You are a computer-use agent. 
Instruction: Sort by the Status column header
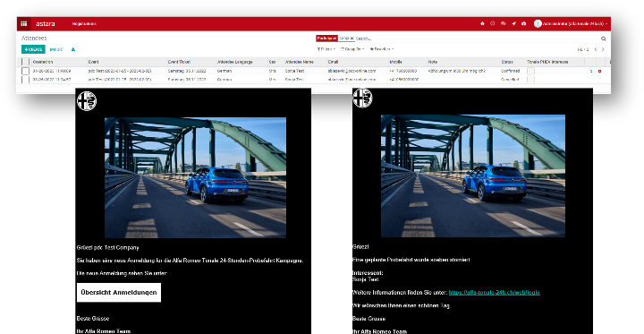pyautogui.click(x=507, y=62)
